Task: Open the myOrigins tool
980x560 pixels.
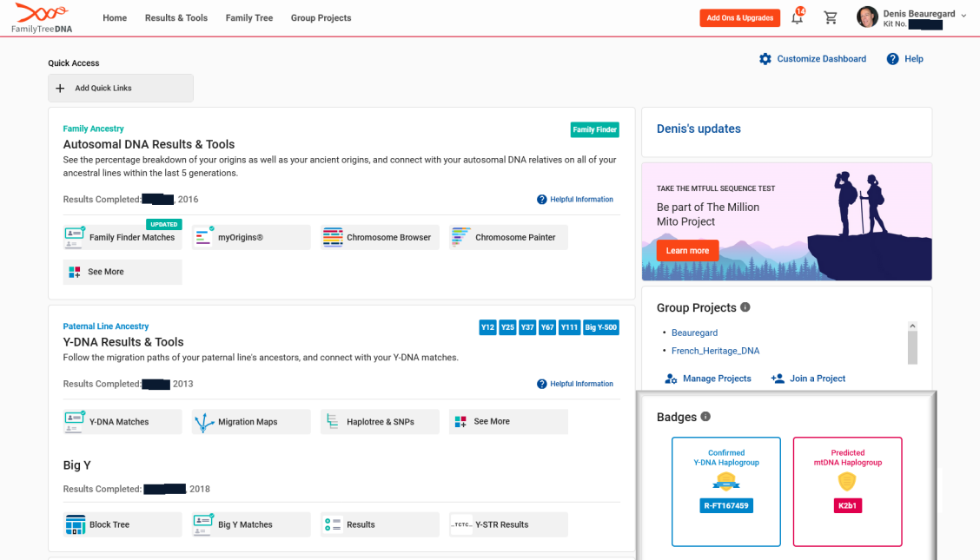Action: click(251, 237)
